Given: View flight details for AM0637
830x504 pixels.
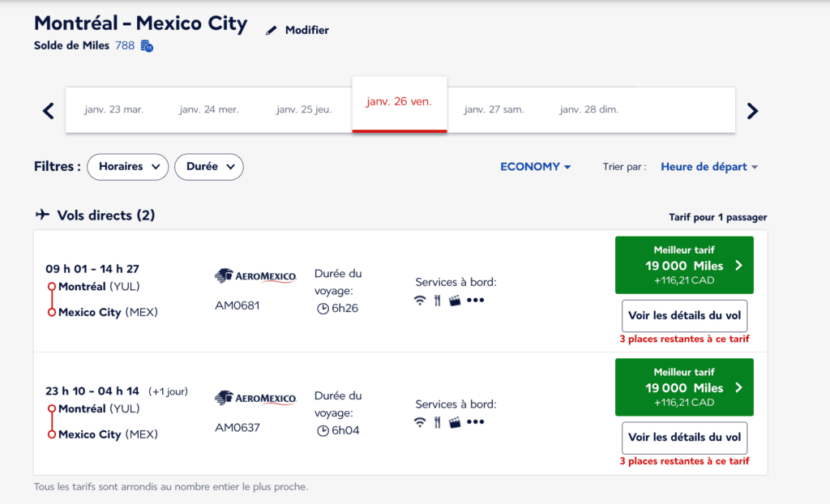Looking at the screenshot, I should pos(684,438).
